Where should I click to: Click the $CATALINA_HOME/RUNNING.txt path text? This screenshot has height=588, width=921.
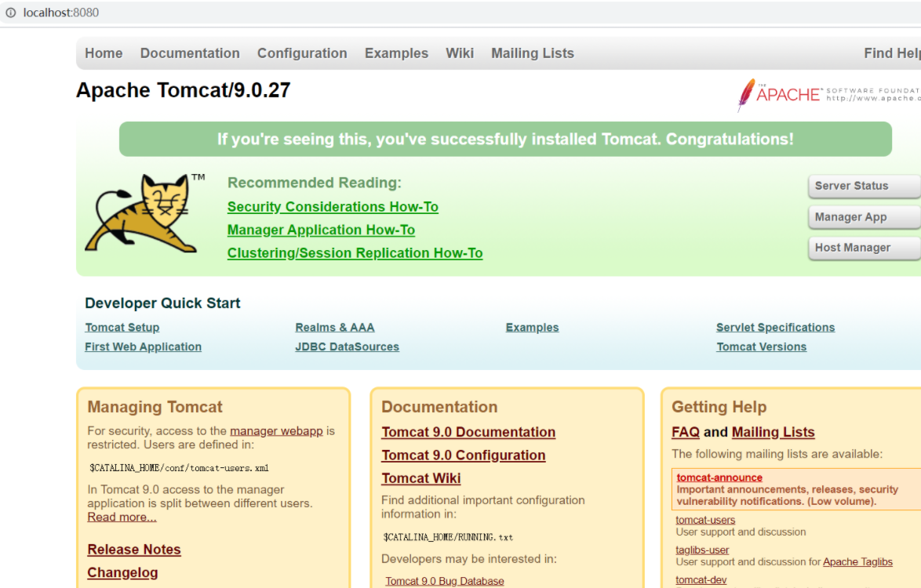448,537
